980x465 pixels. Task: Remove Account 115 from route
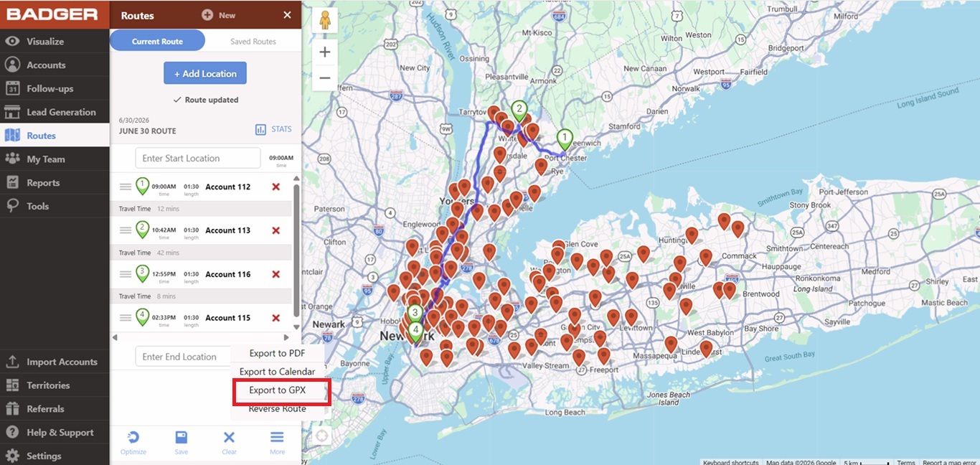tap(276, 318)
